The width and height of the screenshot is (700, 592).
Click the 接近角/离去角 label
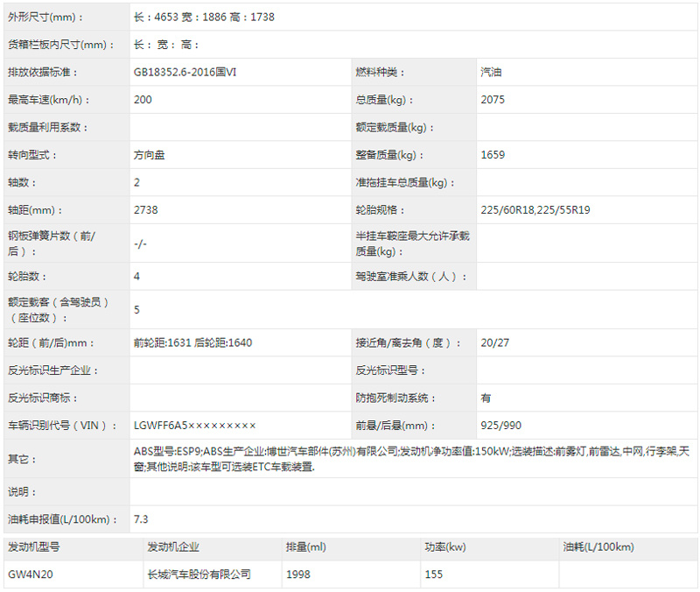(x=409, y=343)
